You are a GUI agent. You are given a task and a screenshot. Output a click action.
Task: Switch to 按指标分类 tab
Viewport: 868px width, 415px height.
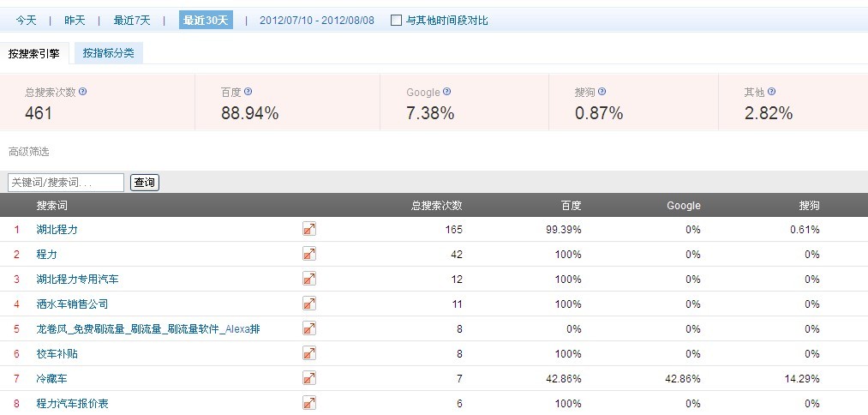point(108,53)
